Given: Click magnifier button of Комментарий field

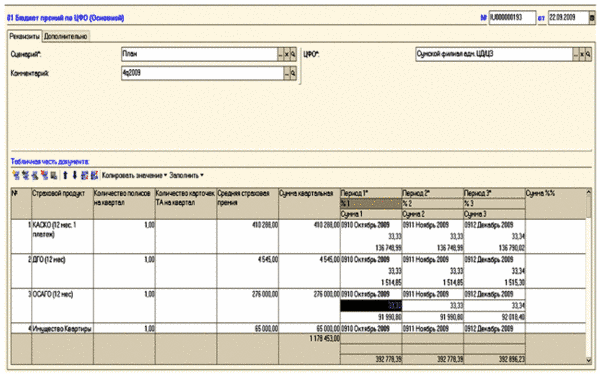Looking at the screenshot, I should point(293,73).
